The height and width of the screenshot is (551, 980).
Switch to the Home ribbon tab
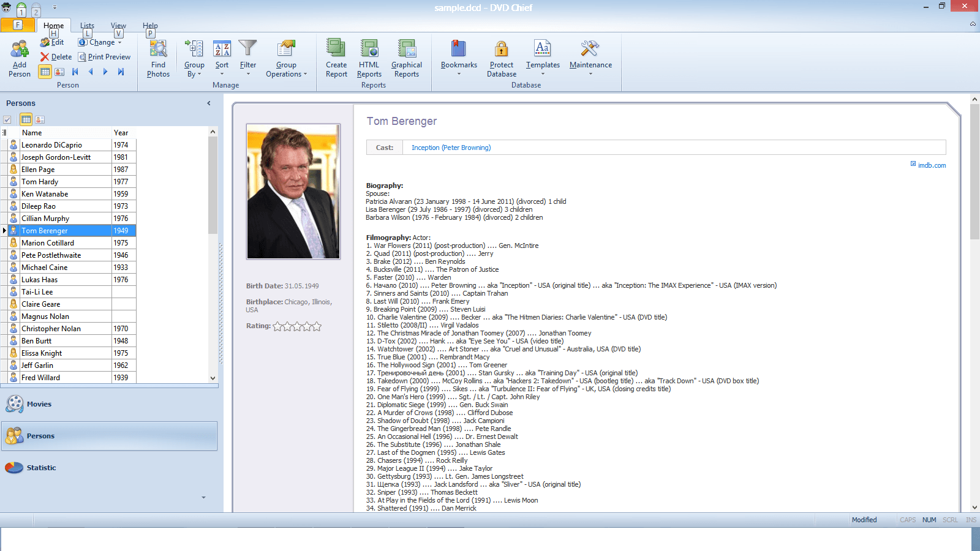pyautogui.click(x=53, y=26)
